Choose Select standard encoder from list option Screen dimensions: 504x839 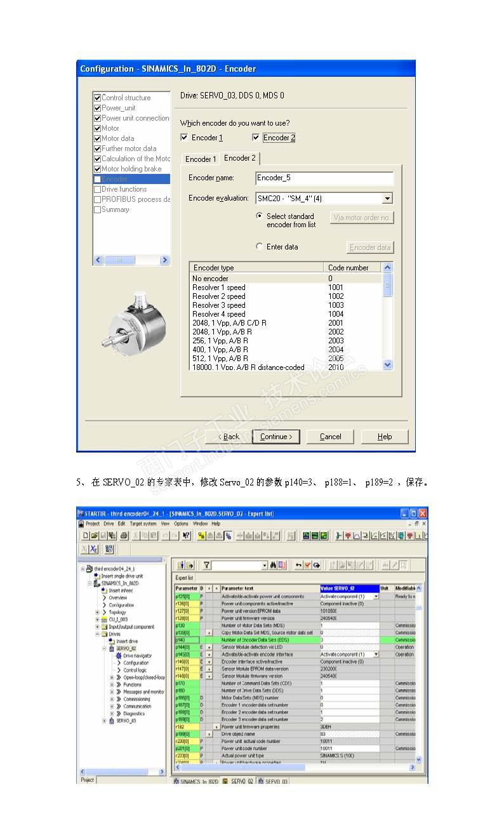[259, 216]
